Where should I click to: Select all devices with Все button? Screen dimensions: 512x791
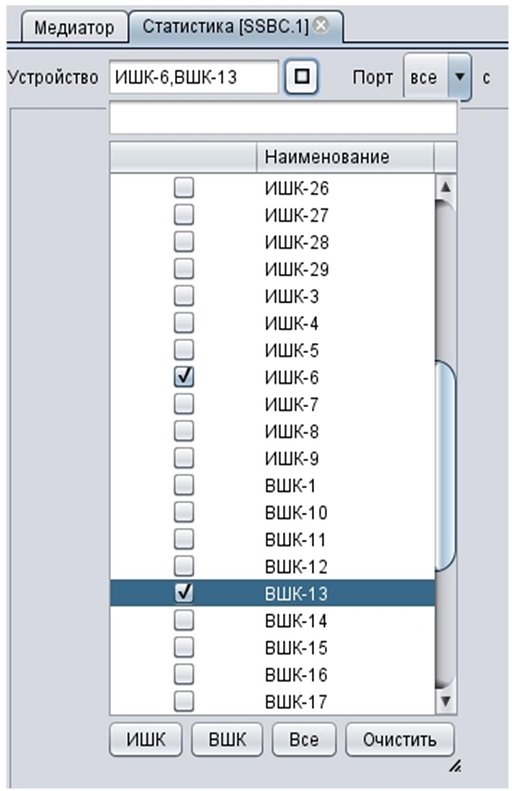(304, 740)
